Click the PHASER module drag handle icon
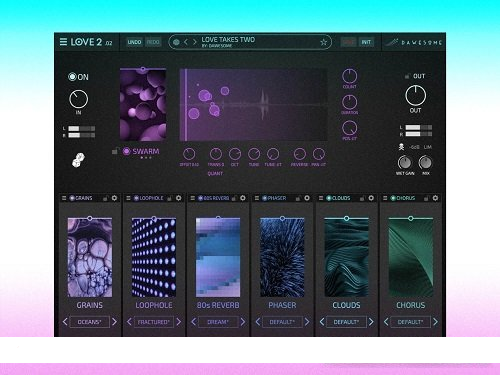 pos(257,198)
